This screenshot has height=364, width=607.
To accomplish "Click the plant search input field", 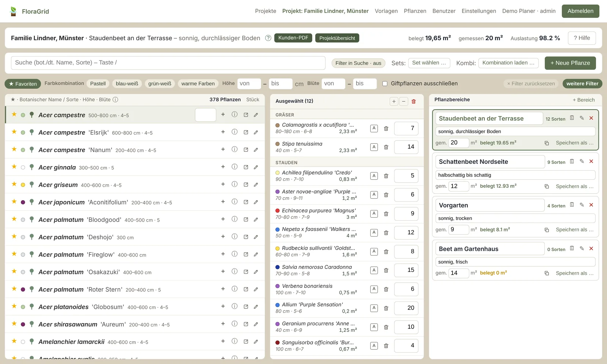I will click(x=168, y=63).
